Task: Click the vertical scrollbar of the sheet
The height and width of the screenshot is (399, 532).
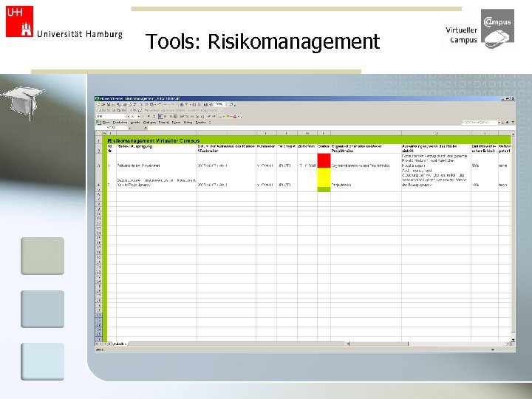Action: (x=513, y=236)
